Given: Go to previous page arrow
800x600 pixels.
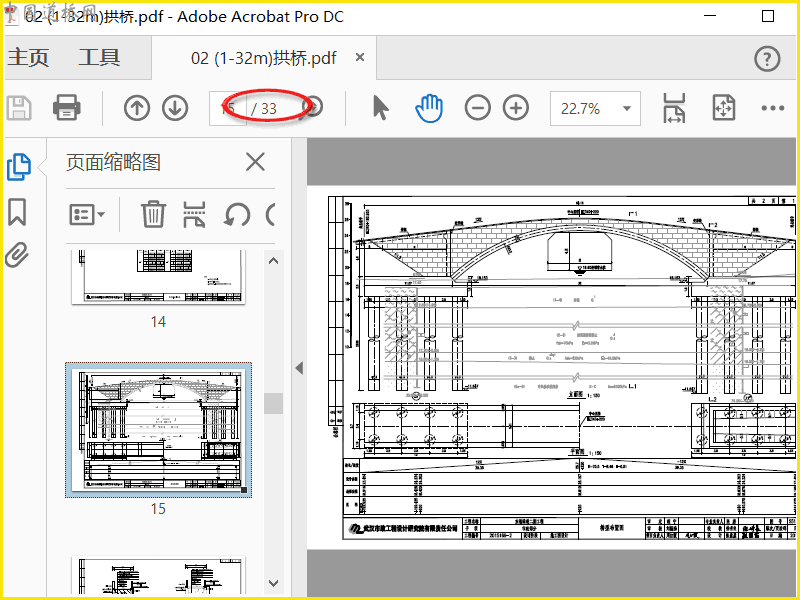Looking at the screenshot, I should (137, 108).
